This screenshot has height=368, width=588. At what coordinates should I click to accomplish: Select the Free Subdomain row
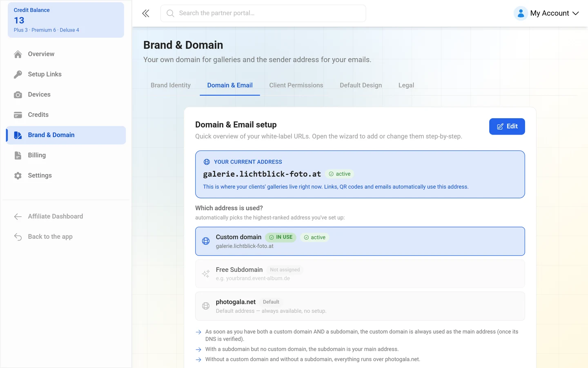pos(360,274)
